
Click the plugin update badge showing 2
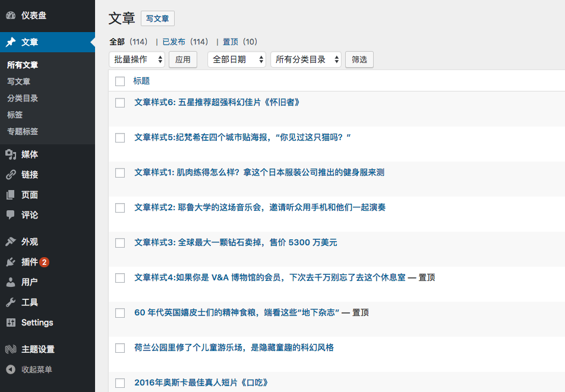(x=45, y=262)
